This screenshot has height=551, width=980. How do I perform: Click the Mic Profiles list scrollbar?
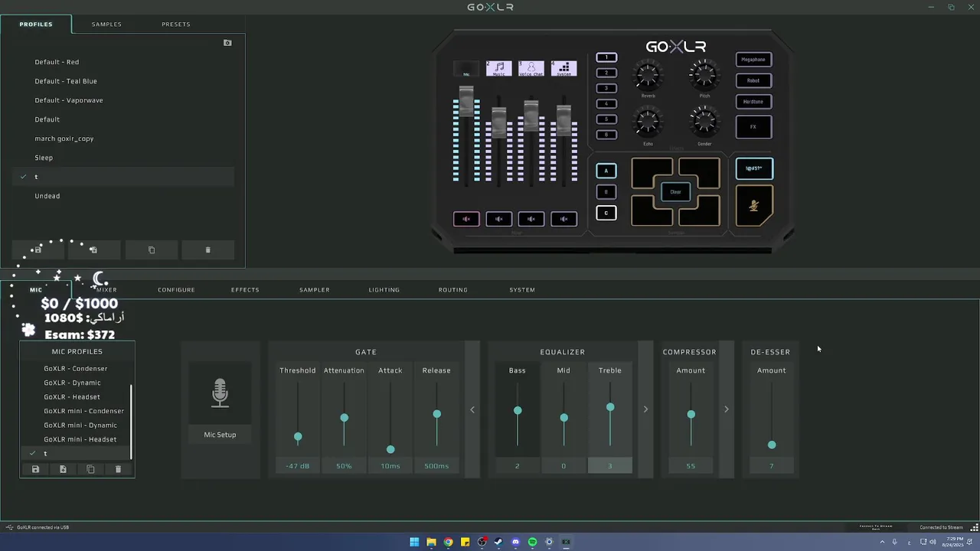(132, 421)
